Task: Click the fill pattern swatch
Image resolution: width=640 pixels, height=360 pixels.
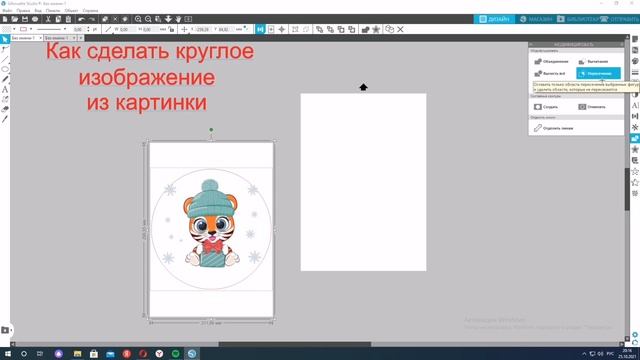Action: pyautogui.click(x=6, y=29)
